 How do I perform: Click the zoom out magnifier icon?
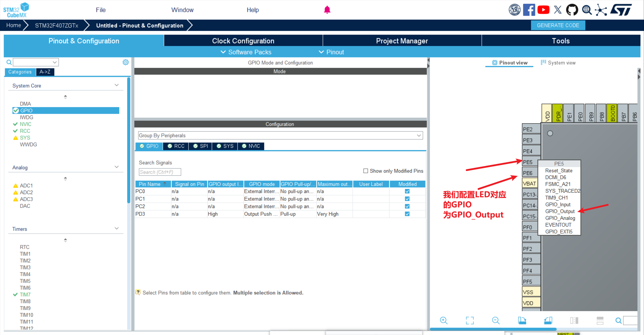pos(496,320)
